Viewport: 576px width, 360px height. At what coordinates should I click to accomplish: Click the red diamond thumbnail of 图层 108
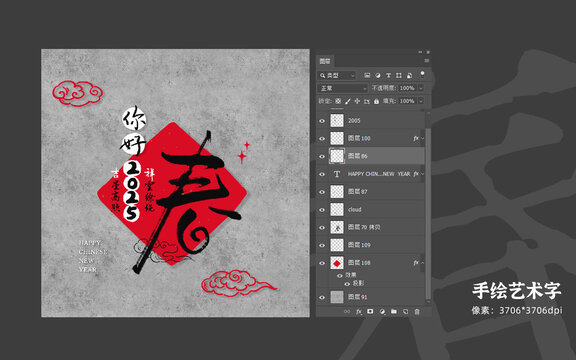pyautogui.click(x=337, y=263)
